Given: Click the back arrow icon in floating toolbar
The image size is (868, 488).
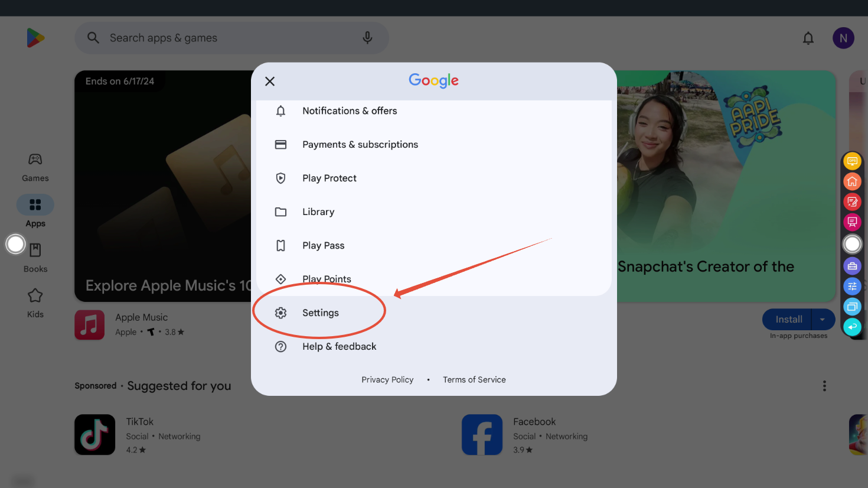Looking at the screenshot, I should click(852, 327).
